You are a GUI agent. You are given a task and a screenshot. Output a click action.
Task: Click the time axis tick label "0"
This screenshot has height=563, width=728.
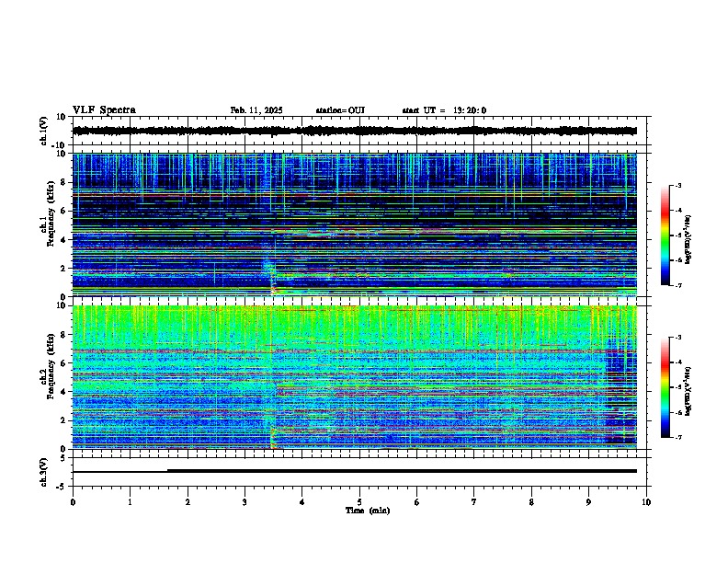coord(73,502)
